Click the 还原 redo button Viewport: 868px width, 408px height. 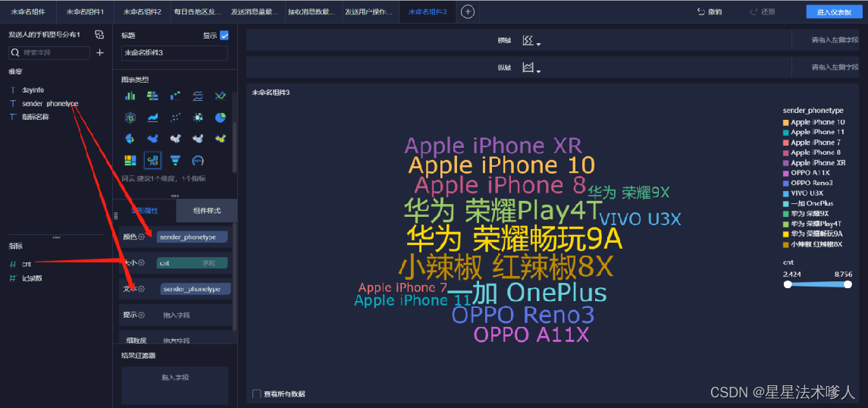(763, 11)
